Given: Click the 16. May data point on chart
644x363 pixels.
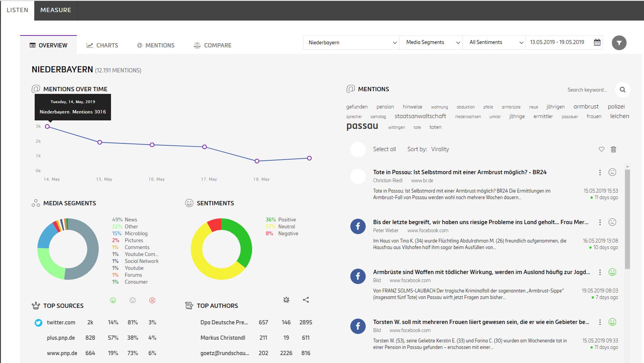Looking at the screenshot, I should click(x=152, y=145).
